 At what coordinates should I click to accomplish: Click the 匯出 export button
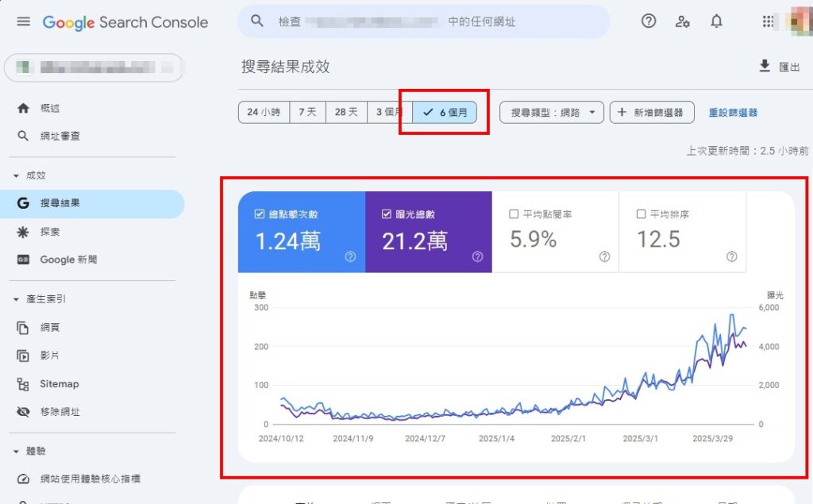(x=780, y=67)
